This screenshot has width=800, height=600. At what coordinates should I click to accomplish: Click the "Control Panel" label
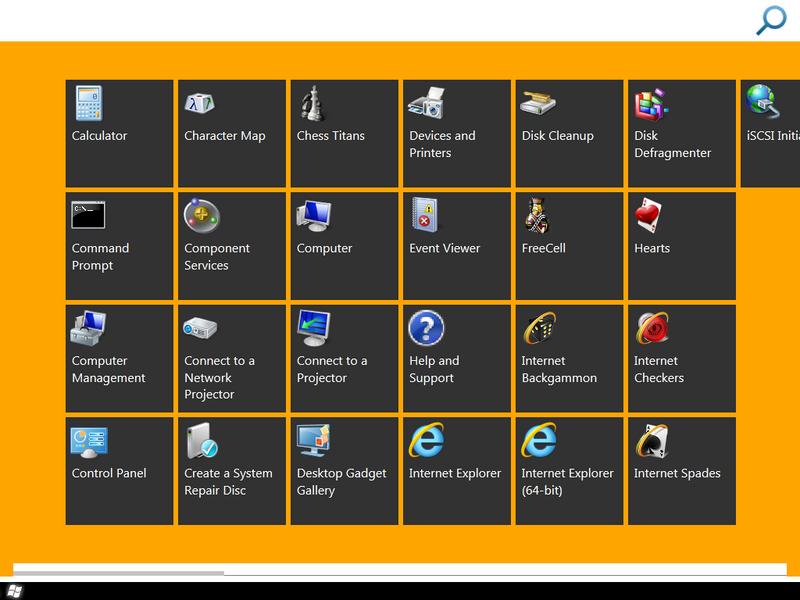tap(109, 473)
